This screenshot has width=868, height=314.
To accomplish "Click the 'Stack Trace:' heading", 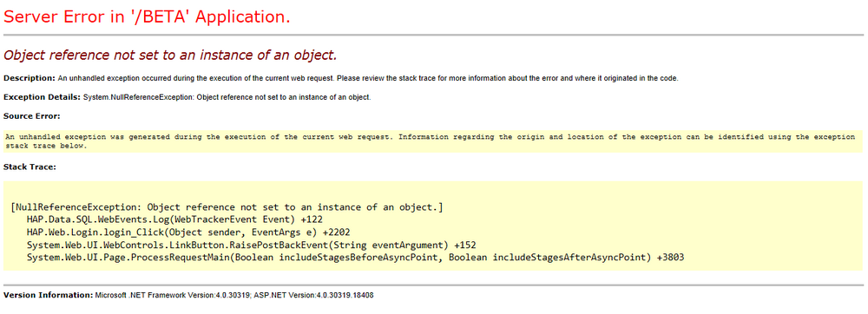I will (30, 167).
